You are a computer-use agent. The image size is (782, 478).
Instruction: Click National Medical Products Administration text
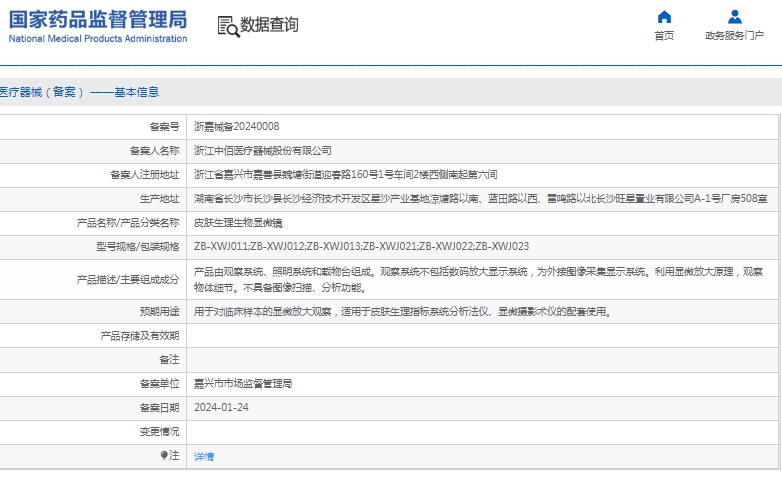(98, 38)
